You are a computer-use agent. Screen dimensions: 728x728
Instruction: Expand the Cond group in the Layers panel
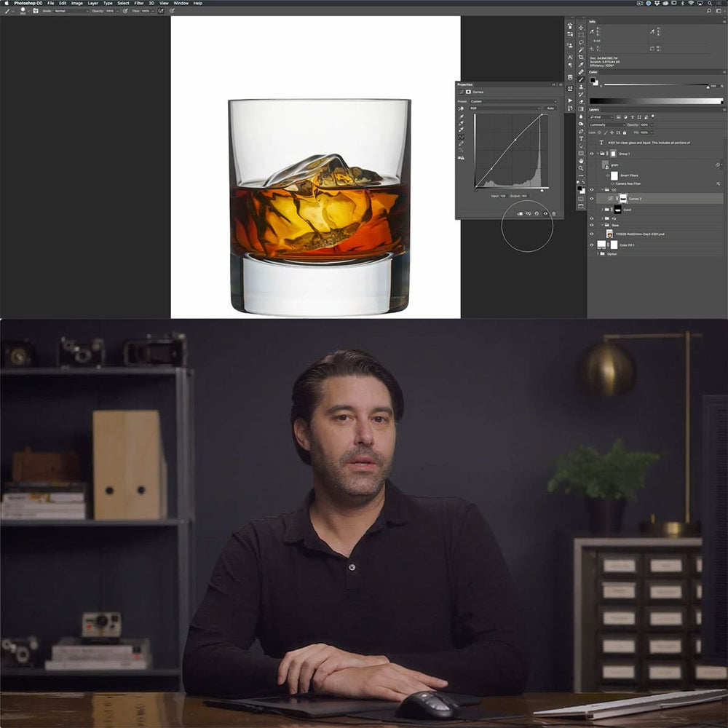[x=602, y=210]
